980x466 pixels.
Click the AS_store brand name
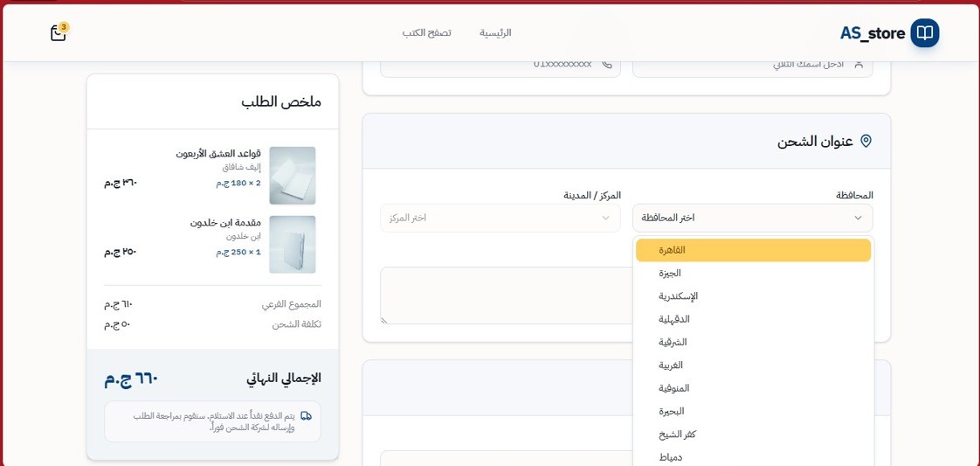coord(873,33)
